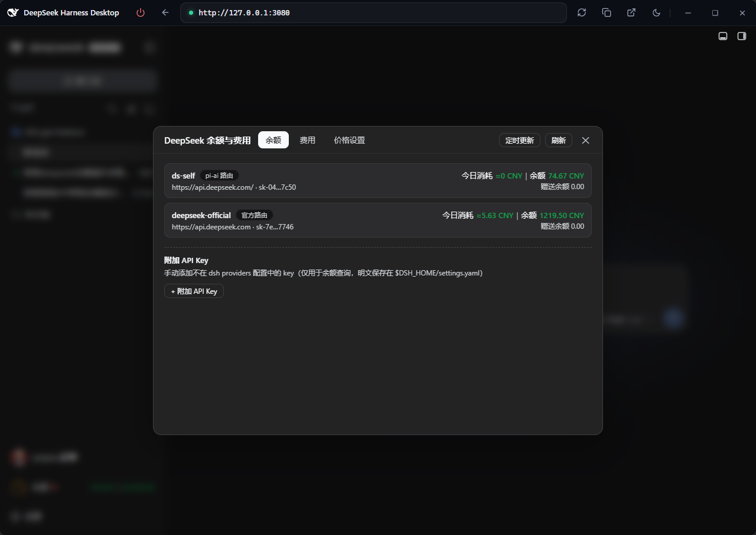Select the 余额 tab
Screen dimensions: 756x535
click(x=273, y=140)
